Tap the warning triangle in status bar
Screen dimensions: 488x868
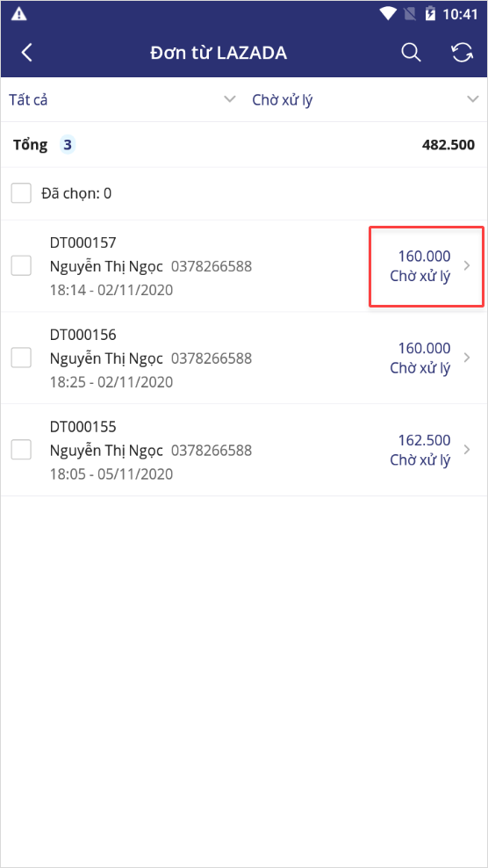19,14
